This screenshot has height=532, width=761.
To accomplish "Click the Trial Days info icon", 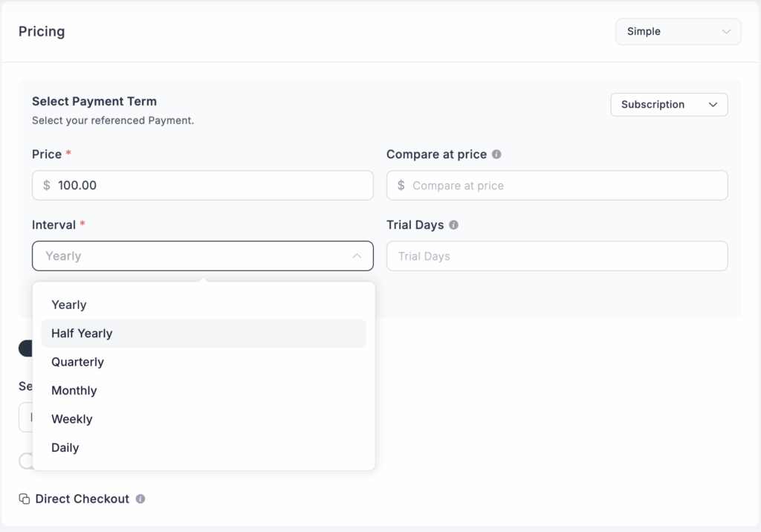I will point(453,225).
